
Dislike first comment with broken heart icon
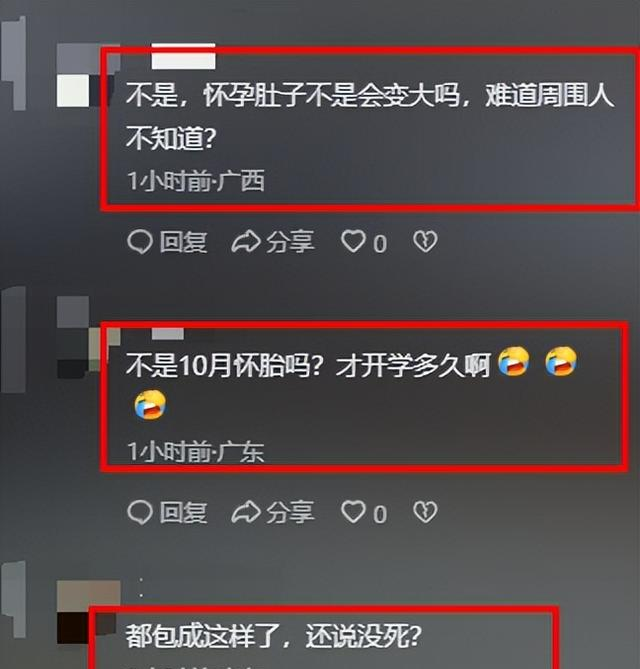tap(425, 241)
